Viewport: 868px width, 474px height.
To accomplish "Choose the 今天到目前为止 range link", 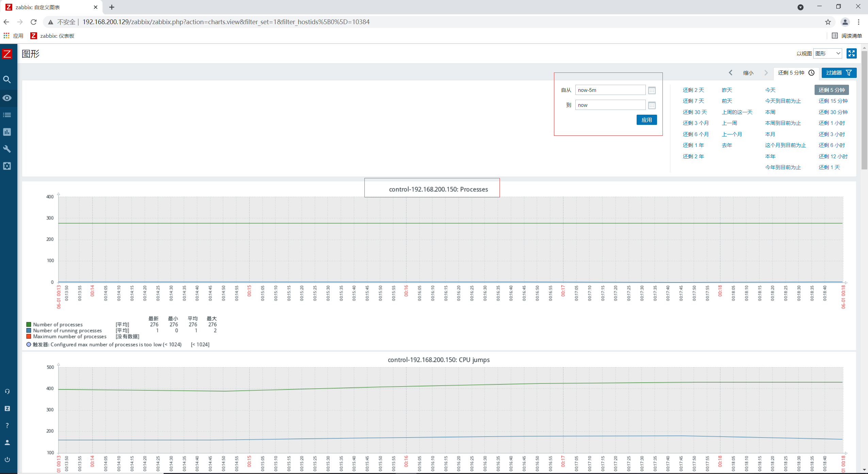I will [x=783, y=101].
